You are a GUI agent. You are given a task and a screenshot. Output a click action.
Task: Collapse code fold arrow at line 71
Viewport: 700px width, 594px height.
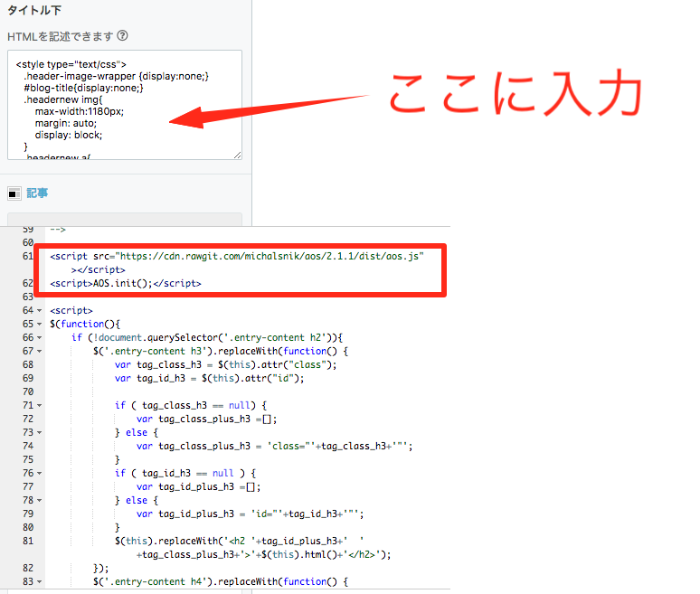(39, 406)
